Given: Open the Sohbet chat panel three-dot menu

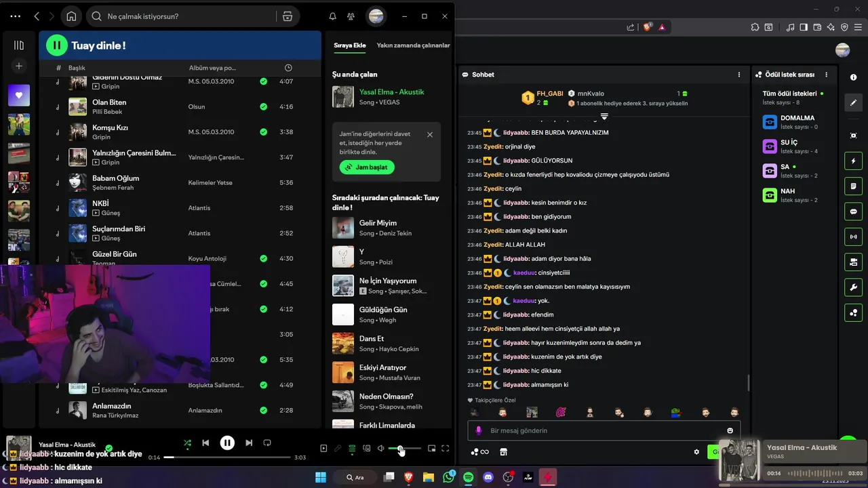Looking at the screenshot, I should click(x=739, y=75).
